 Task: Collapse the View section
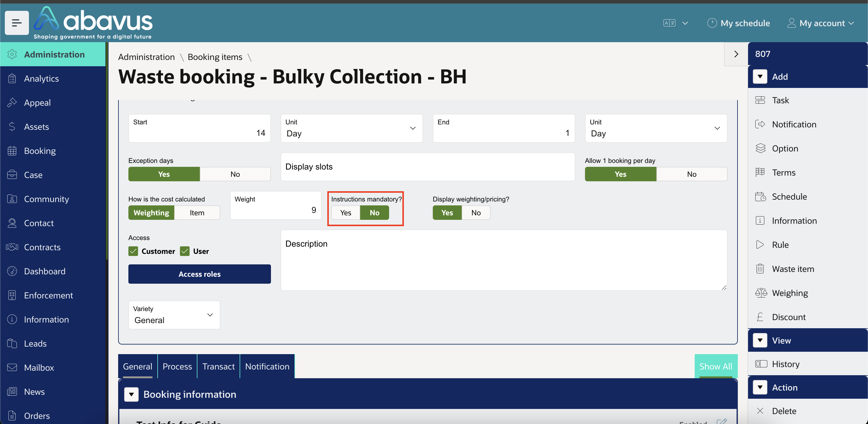click(x=760, y=340)
